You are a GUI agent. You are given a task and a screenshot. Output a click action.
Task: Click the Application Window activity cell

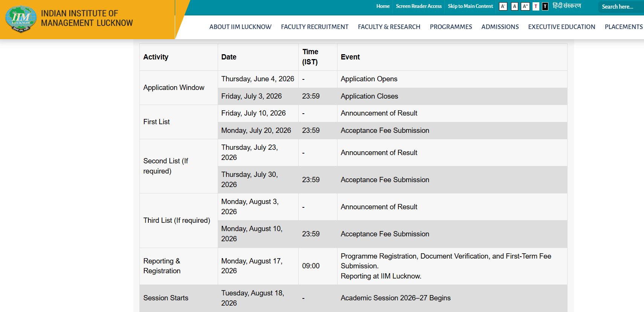pyautogui.click(x=179, y=88)
